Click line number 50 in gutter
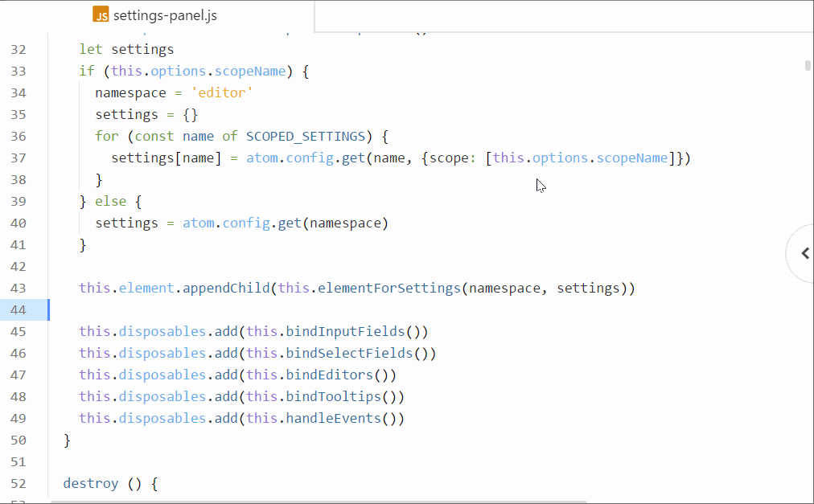 [x=18, y=440]
